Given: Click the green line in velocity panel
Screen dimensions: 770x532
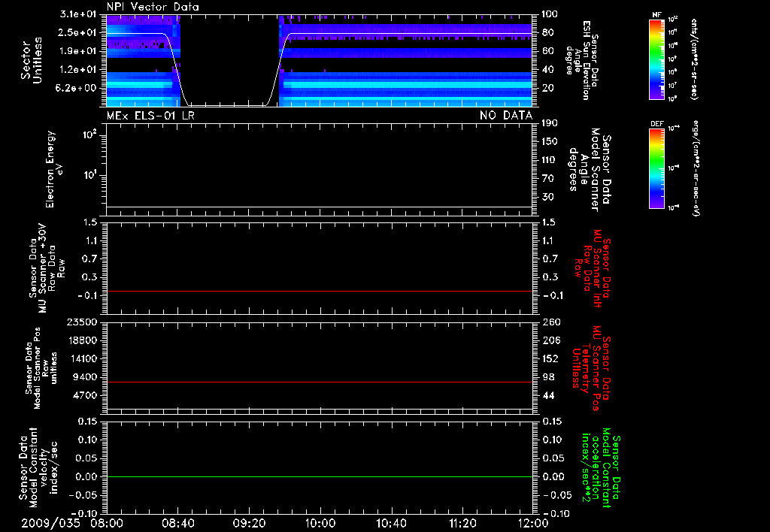Looking at the screenshot, I should pyautogui.click(x=319, y=476).
